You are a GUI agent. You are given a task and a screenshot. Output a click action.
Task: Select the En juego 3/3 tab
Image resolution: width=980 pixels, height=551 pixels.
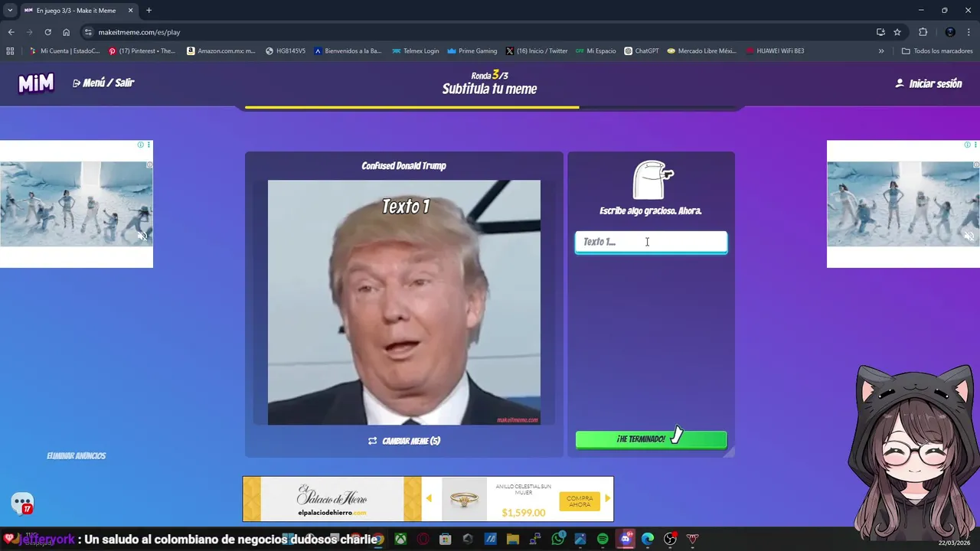(79, 11)
